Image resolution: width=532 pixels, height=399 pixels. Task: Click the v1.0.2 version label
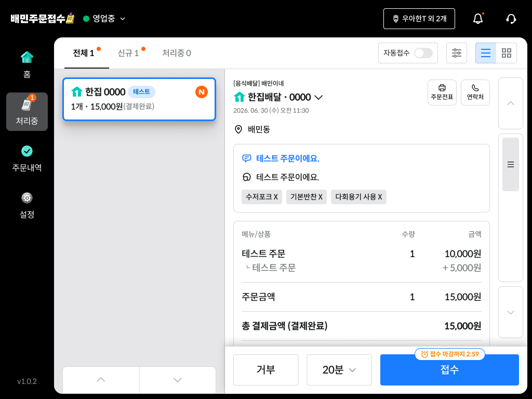pos(27,381)
